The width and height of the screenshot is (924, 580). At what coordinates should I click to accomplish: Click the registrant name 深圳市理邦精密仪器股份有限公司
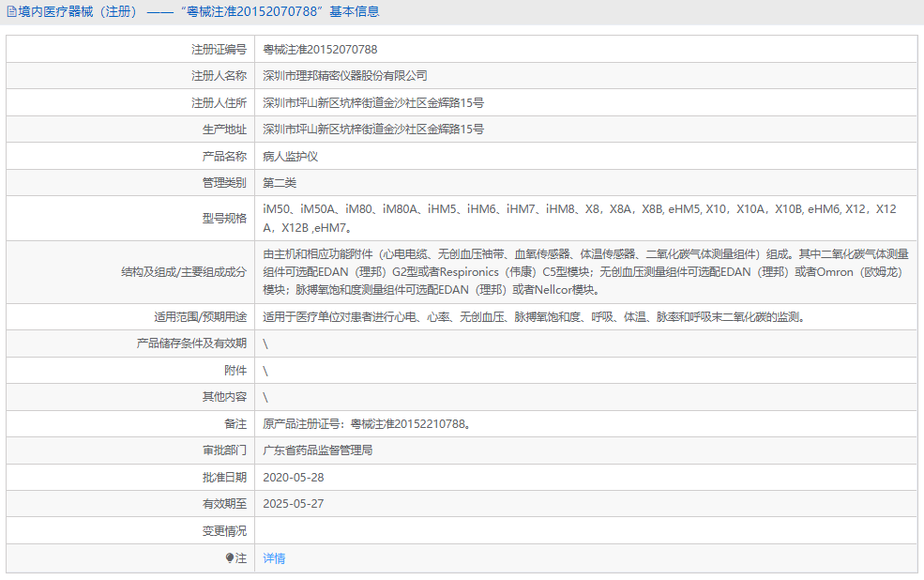pos(344,76)
